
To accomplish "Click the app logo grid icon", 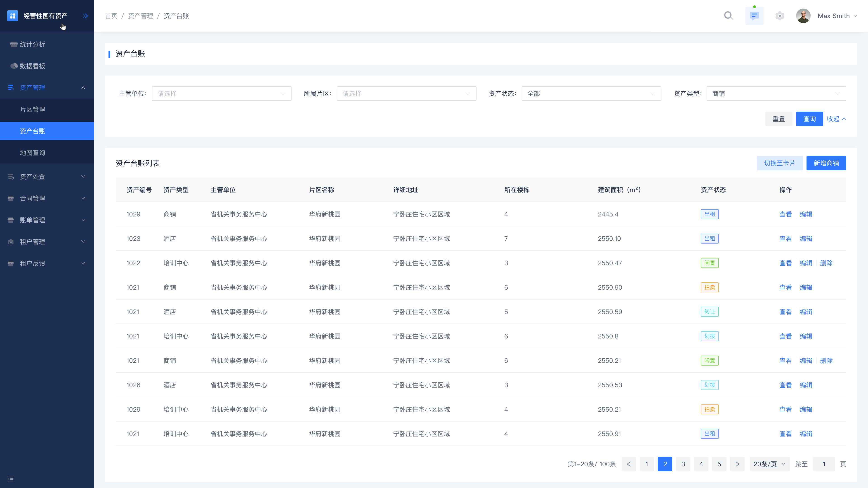I will click(12, 16).
